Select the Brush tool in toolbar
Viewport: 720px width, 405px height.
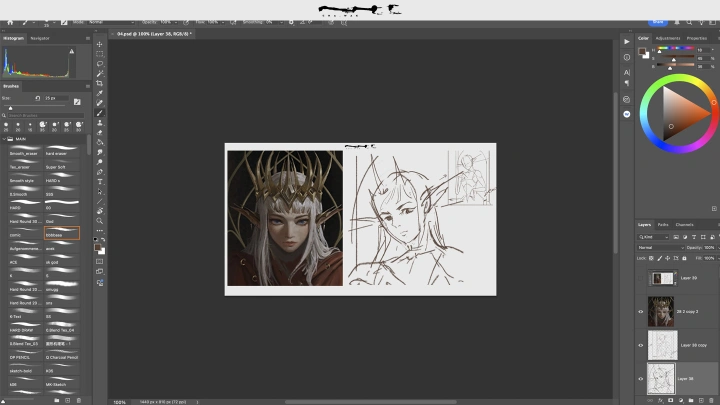[100, 113]
